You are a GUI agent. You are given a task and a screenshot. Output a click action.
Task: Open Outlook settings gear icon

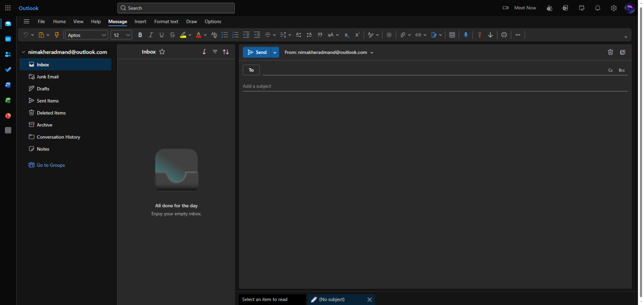(x=613, y=8)
